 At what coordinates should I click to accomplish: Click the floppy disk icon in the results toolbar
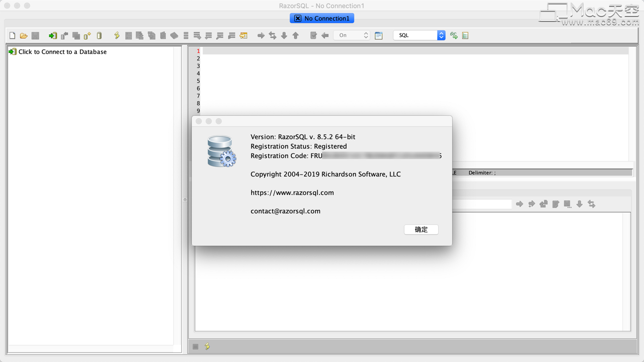point(568,204)
